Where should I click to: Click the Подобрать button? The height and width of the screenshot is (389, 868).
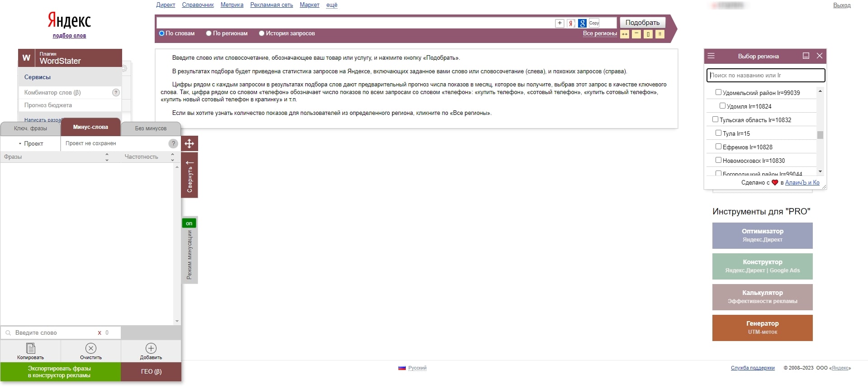coord(642,23)
